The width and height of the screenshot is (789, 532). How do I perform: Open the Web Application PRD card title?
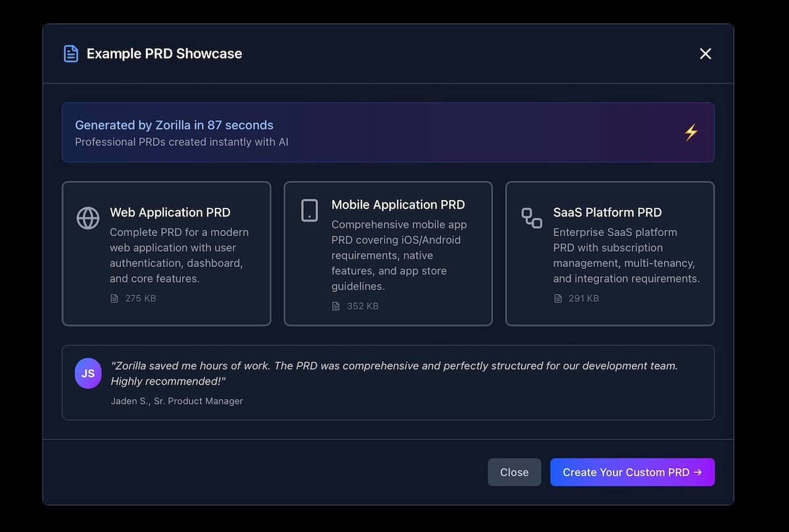pyautogui.click(x=170, y=212)
